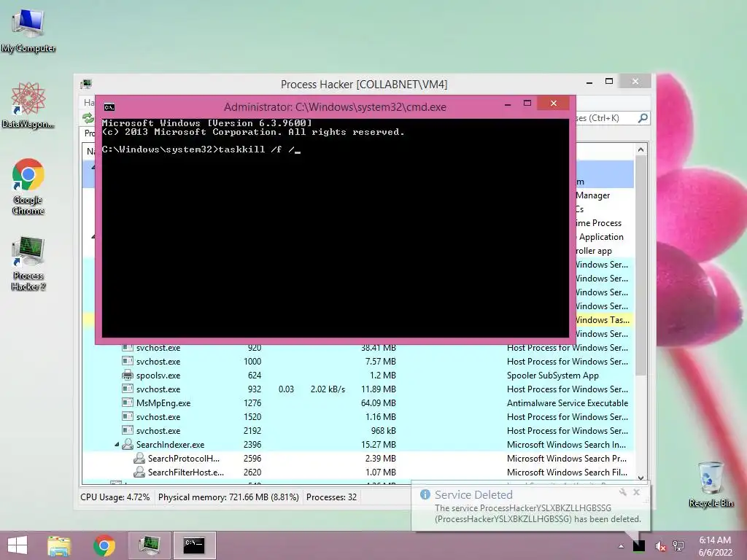Select svchost.exe with PID 2192
This screenshot has height=560, width=747.
[357, 430]
